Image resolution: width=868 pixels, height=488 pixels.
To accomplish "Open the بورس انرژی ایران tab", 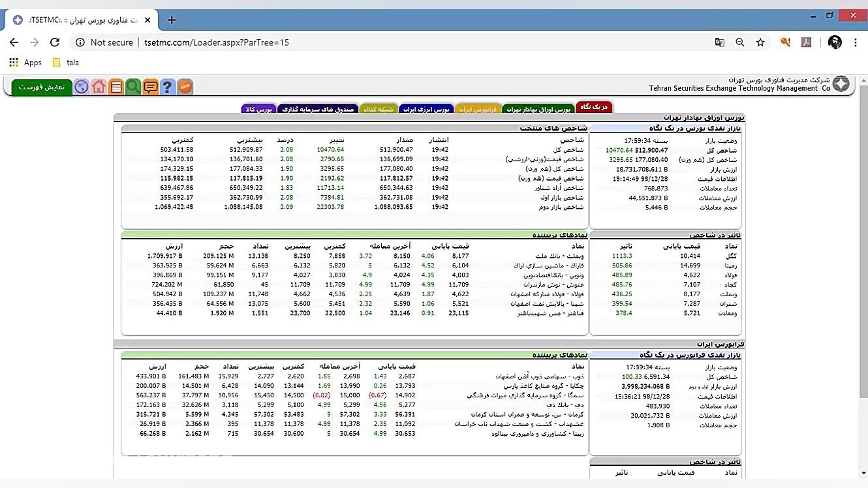I will (x=426, y=109).
